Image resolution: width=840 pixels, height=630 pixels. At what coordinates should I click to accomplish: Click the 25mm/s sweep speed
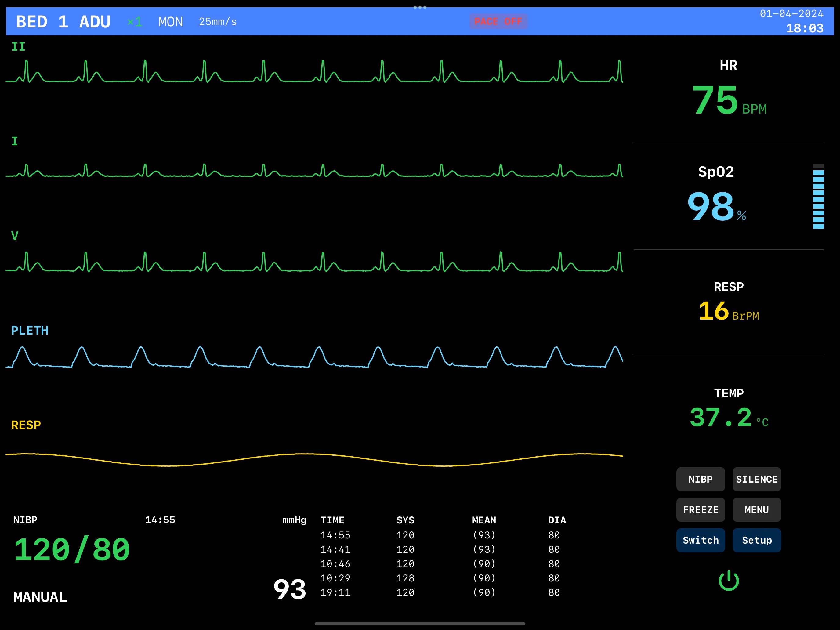218,22
